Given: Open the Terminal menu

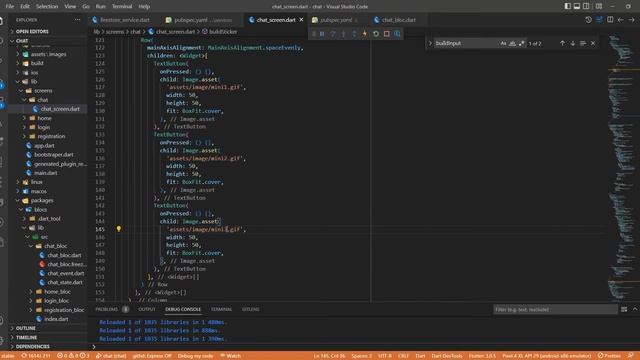Looking at the screenshot, I should pyautogui.click(x=122, y=6).
